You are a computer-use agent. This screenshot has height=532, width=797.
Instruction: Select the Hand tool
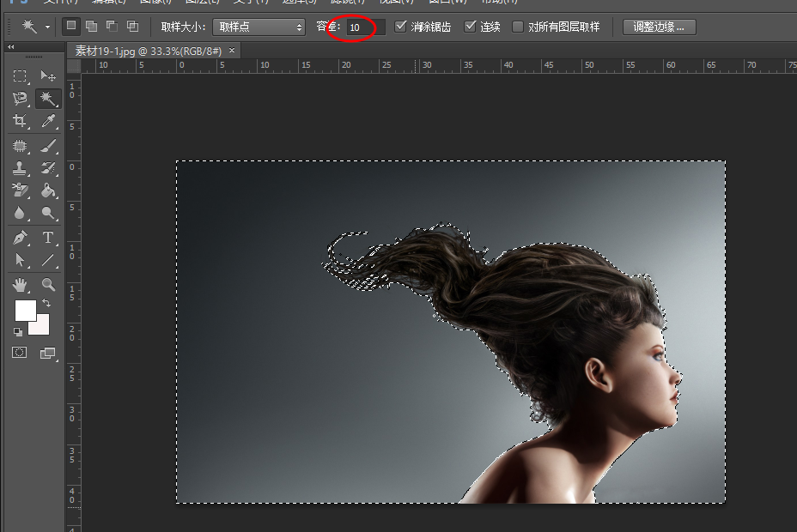click(20, 285)
